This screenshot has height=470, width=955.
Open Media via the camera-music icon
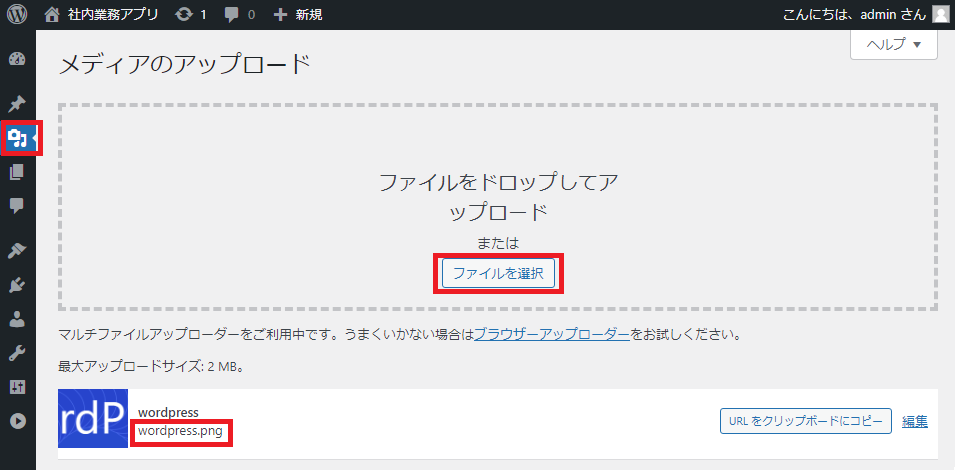17,139
